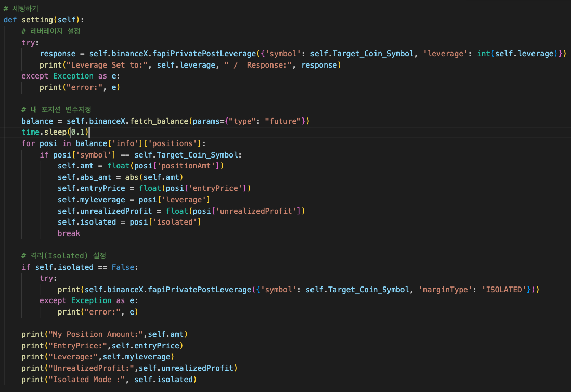Screen dimensions: 571x392
Task: Click the print "EntryPrice:" line
Action: 102,345
